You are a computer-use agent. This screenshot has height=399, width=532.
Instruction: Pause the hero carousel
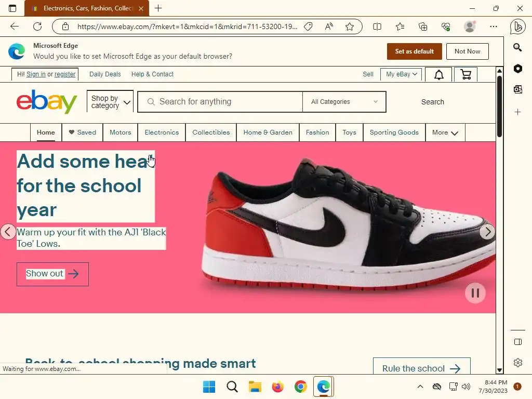coord(475,293)
